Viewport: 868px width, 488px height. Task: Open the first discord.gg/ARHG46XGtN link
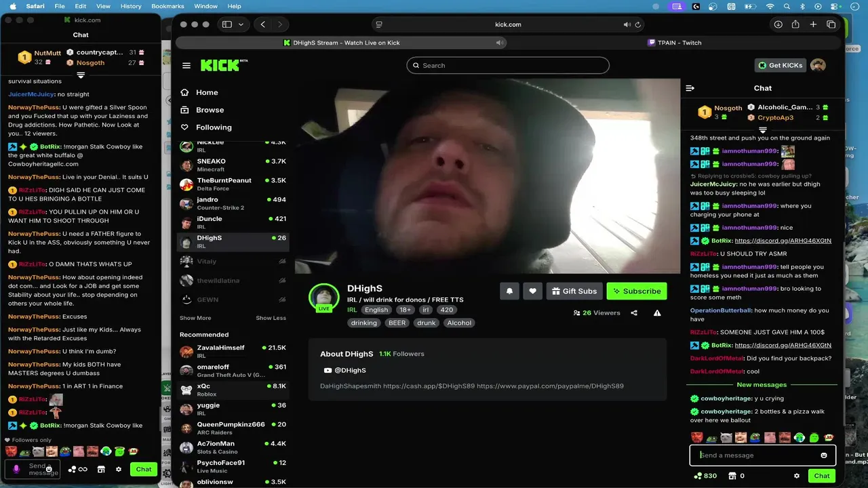(783, 241)
